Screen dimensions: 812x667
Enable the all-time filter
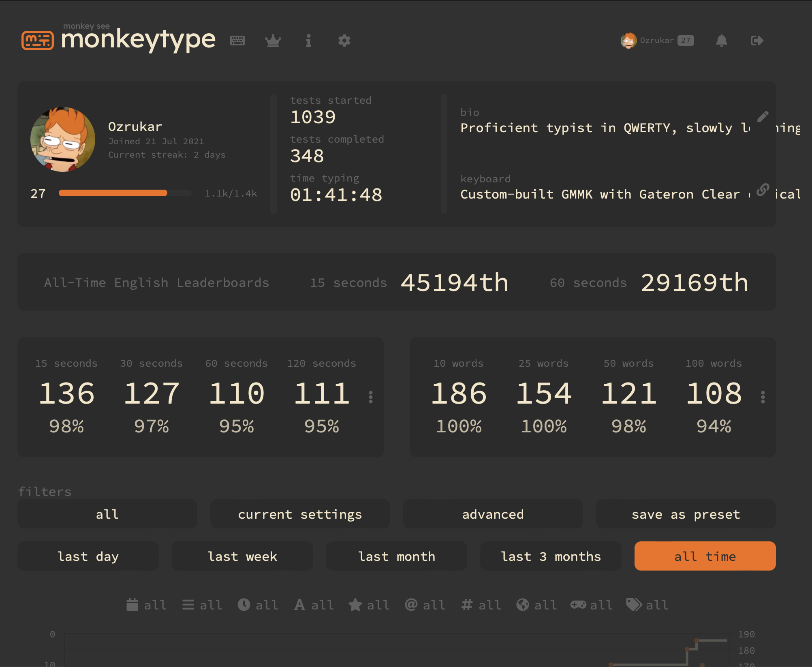click(x=705, y=556)
